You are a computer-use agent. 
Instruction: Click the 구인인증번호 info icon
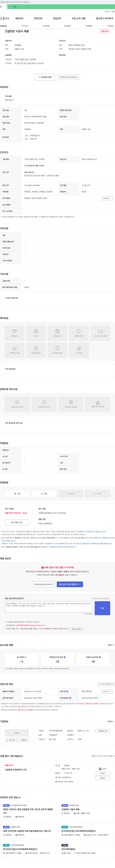tap(70, 698)
